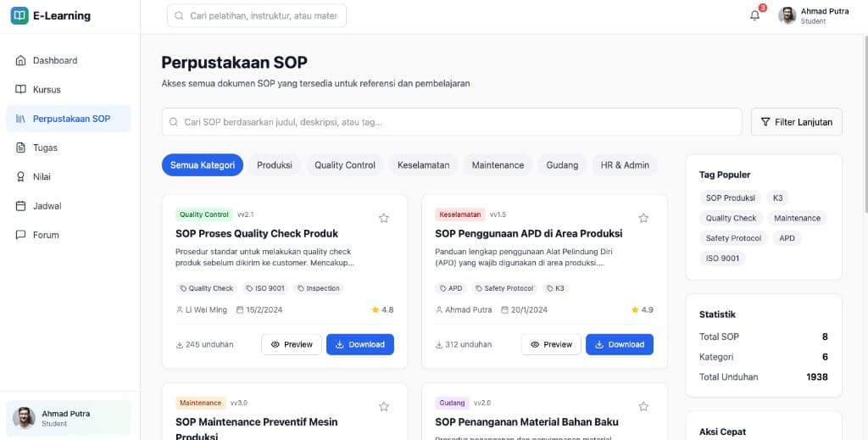868x440 pixels.
Task: Click the purple Gudang badge
Action: click(x=453, y=403)
